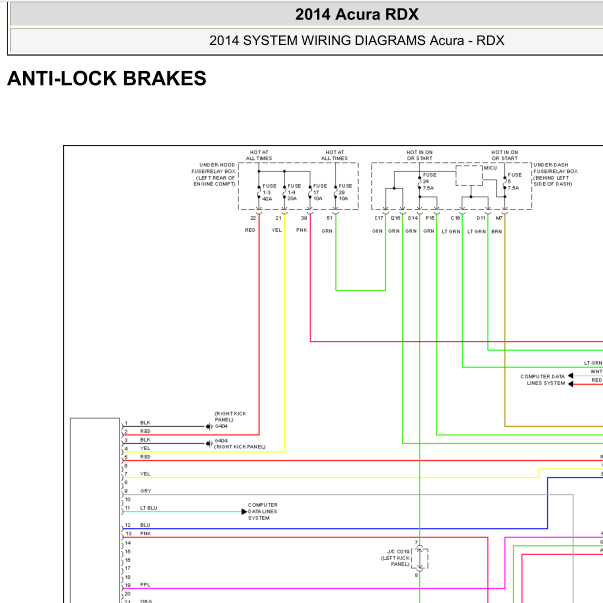Click the ground symbol on pin 1 BLK wire
The height and width of the screenshot is (603, 603).
pos(209,426)
